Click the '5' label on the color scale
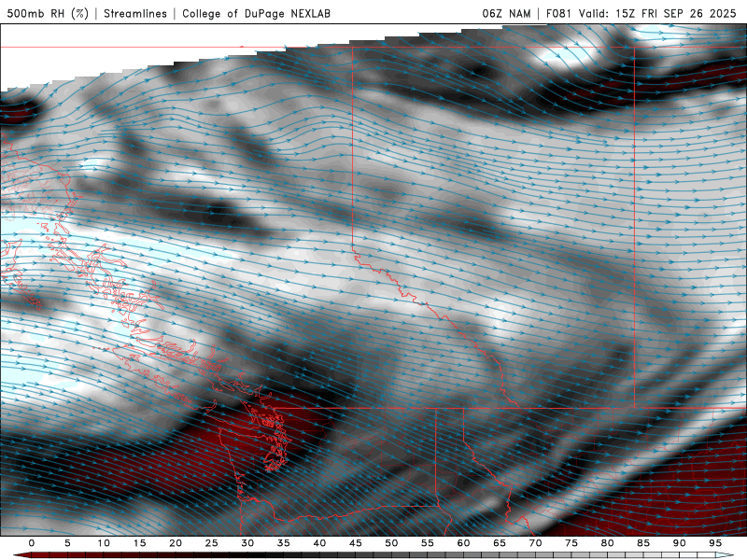 (x=67, y=543)
